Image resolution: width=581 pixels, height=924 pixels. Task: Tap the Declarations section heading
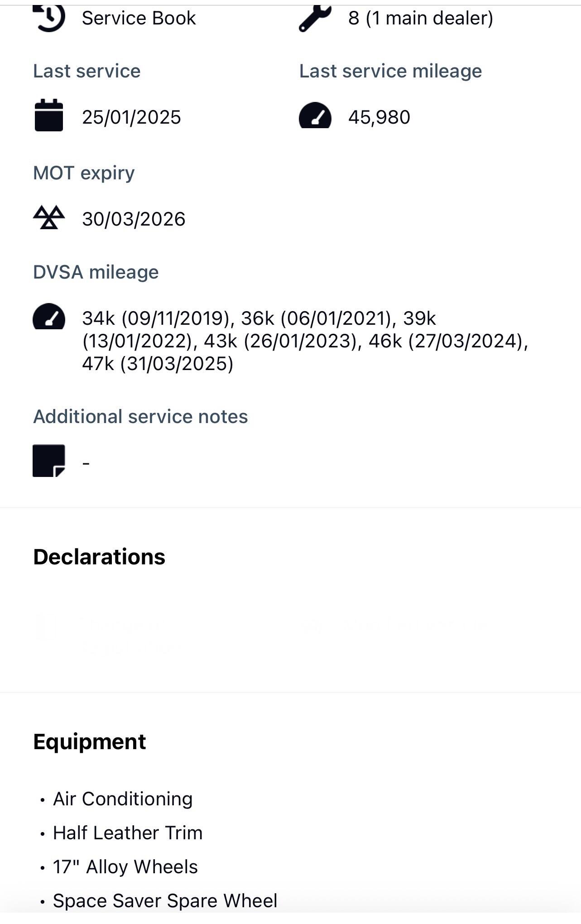[99, 557]
